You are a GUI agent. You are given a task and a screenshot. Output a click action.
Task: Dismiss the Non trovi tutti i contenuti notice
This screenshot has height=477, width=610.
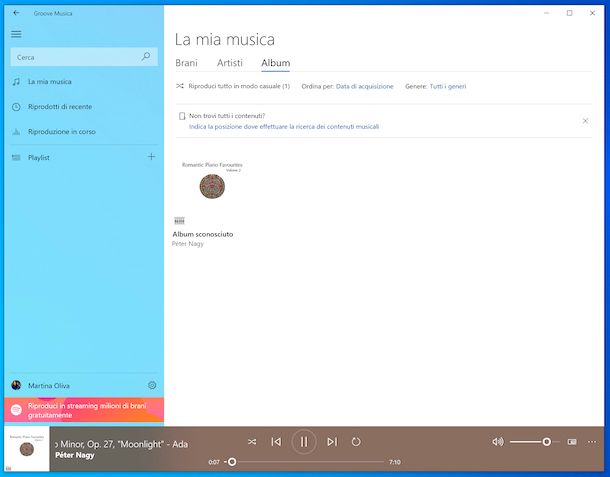pos(585,121)
